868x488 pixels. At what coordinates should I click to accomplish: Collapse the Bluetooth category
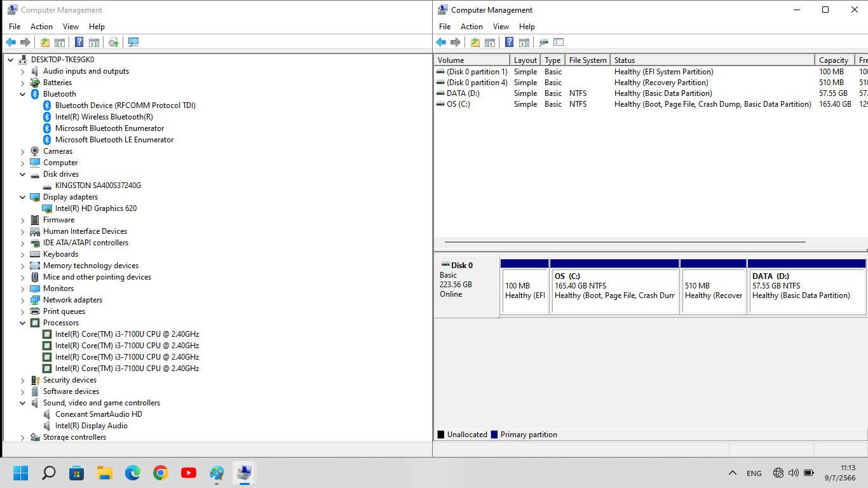23,94
